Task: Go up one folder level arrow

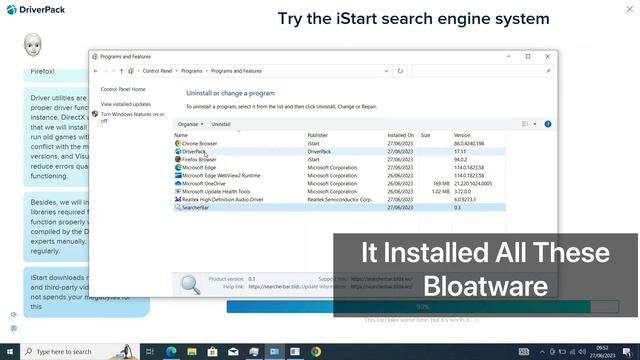Action: pyautogui.click(x=121, y=71)
